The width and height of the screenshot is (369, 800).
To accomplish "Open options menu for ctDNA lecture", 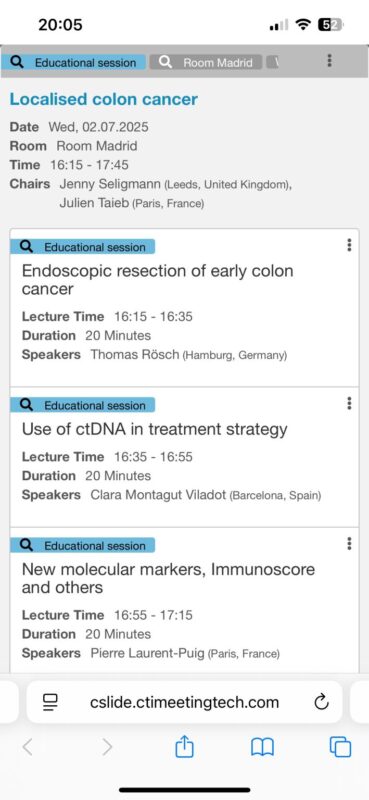I will pos(349,403).
